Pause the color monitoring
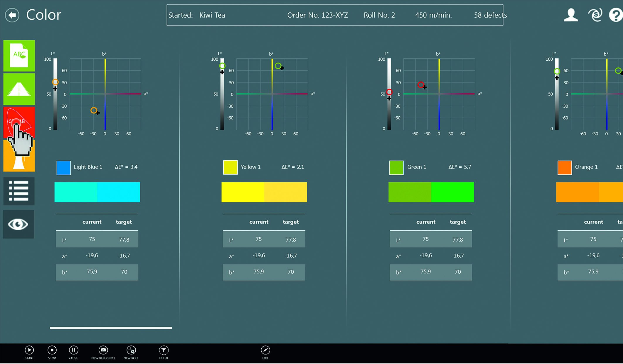 (73, 350)
